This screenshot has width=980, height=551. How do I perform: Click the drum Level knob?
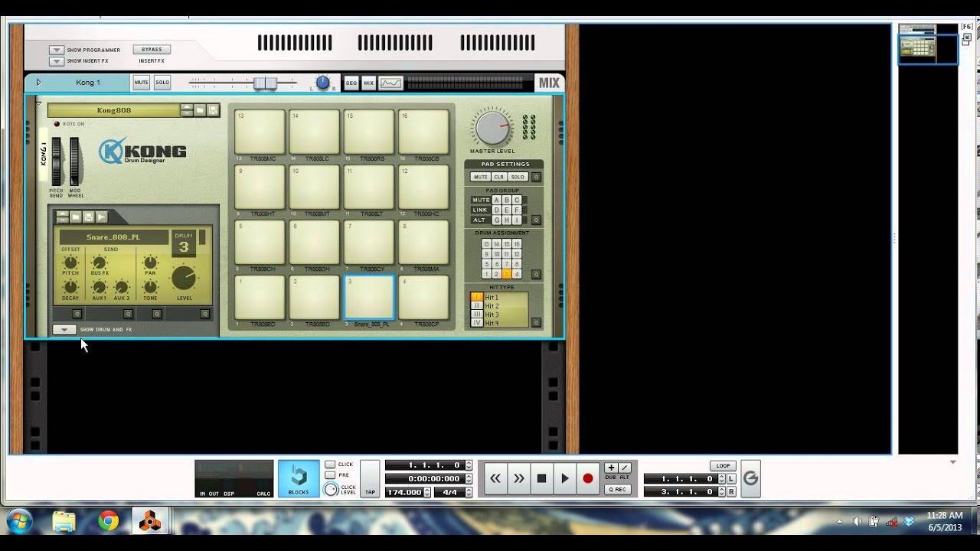184,279
